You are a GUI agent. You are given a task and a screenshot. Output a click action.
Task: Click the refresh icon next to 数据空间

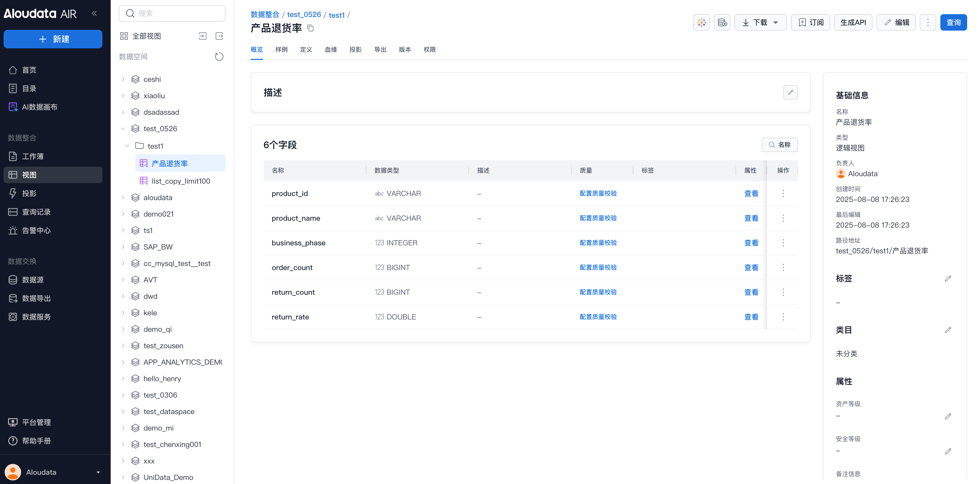click(x=219, y=57)
